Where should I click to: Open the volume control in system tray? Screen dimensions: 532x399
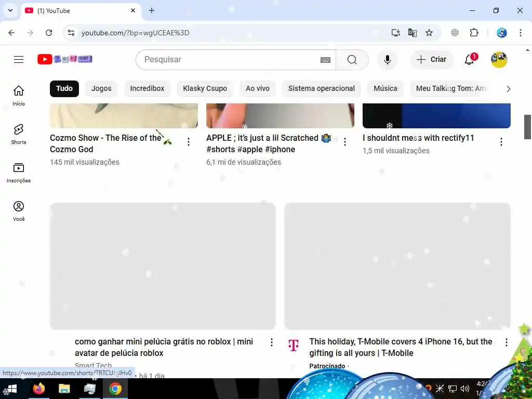pos(465,389)
